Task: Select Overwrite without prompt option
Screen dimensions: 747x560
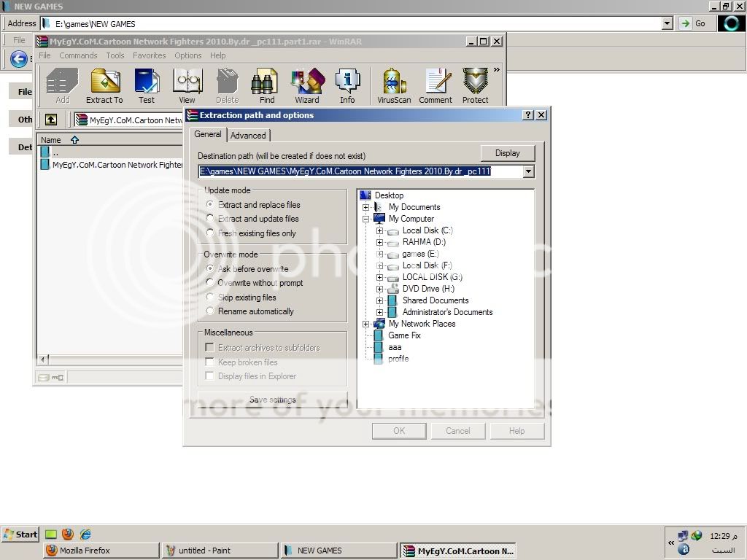Action: tap(255, 283)
